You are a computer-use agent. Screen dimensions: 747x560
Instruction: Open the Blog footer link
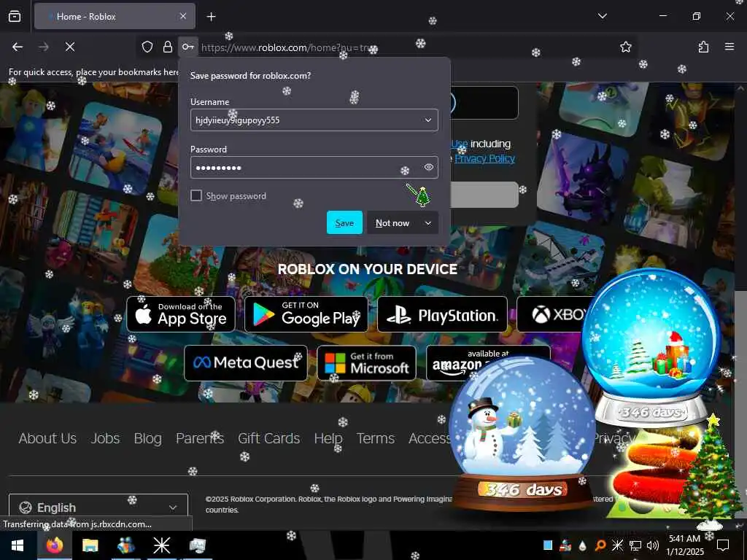click(147, 438)
